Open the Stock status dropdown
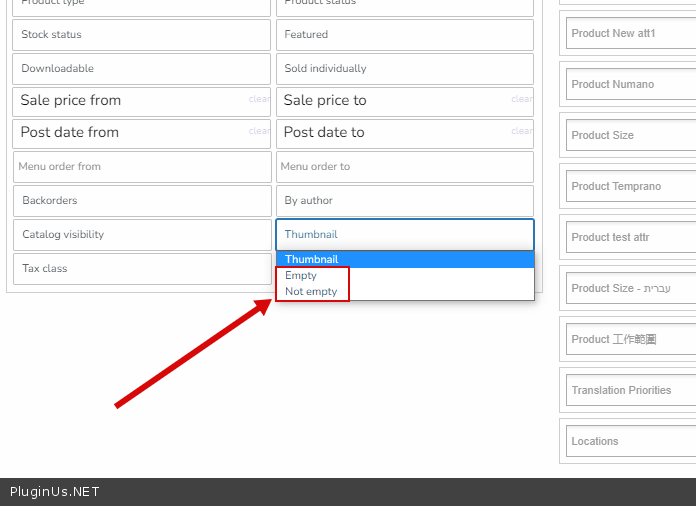This screenshot has width=696, height=506. 141,35
